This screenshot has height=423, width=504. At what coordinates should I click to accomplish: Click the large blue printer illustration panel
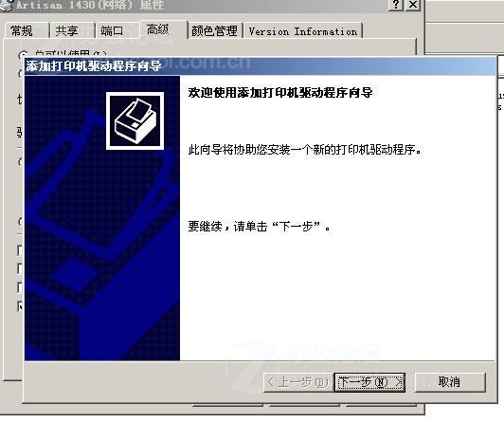102,218
